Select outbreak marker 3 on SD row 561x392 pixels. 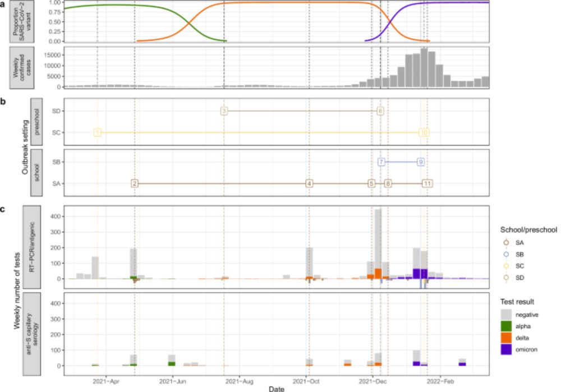click(224, 111)
